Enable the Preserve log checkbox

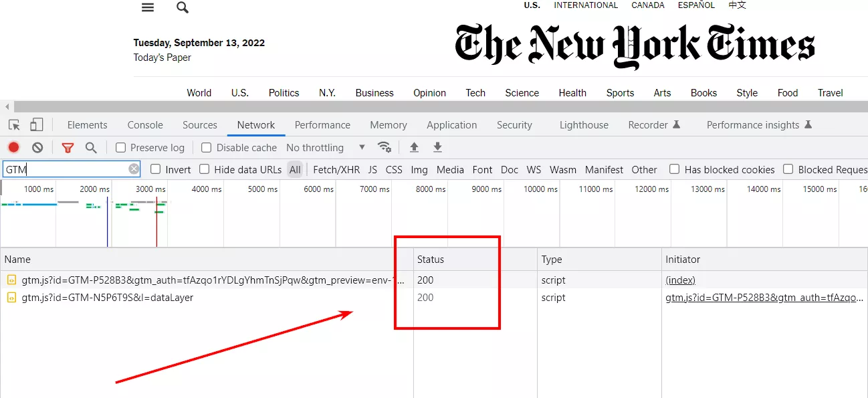tap(120, 147)
